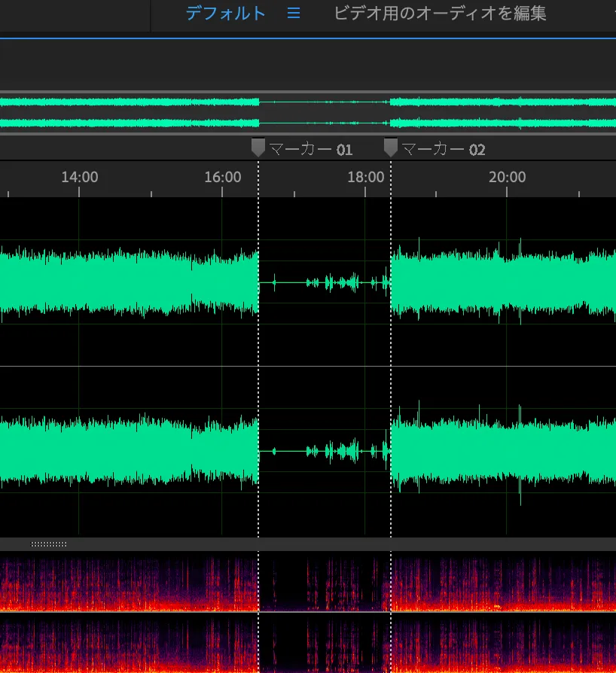Image resolution: width=616 pixels, height=673 pixels.
Task: Grab the waveform/spectral divider grip handle
Action: (x=48, y=544)
